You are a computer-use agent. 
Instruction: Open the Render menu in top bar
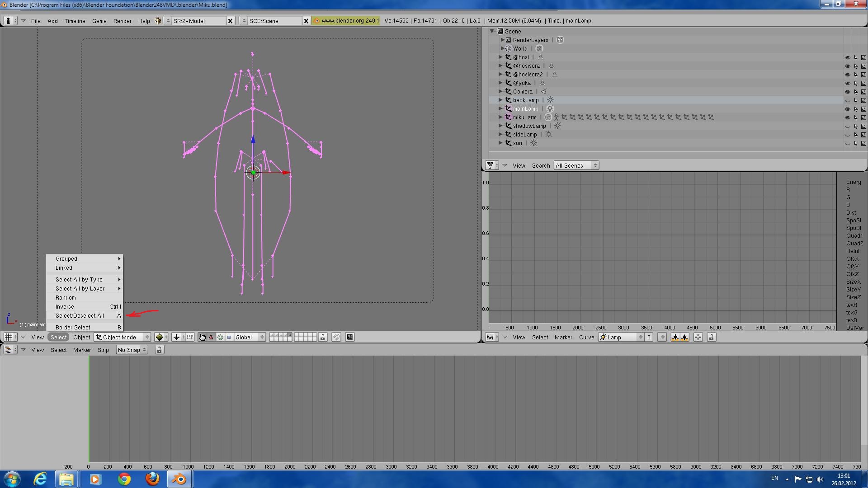coord(123,21)
